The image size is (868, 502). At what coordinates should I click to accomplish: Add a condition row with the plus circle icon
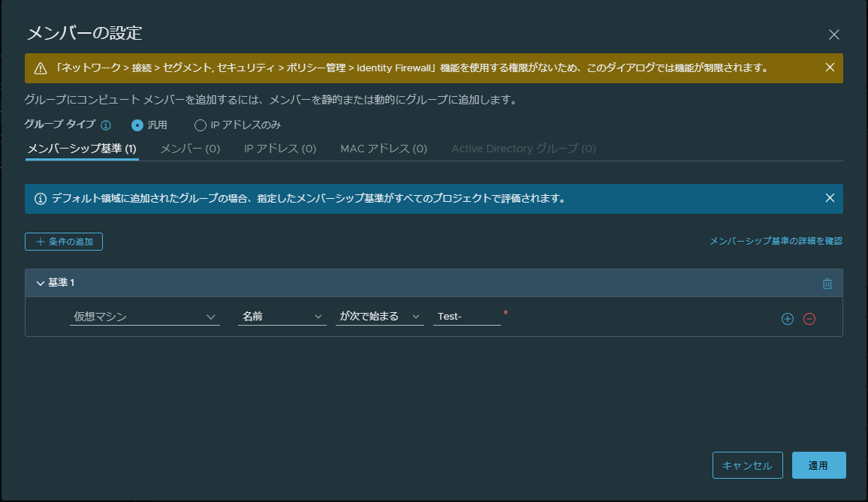(x=787, y=319)
